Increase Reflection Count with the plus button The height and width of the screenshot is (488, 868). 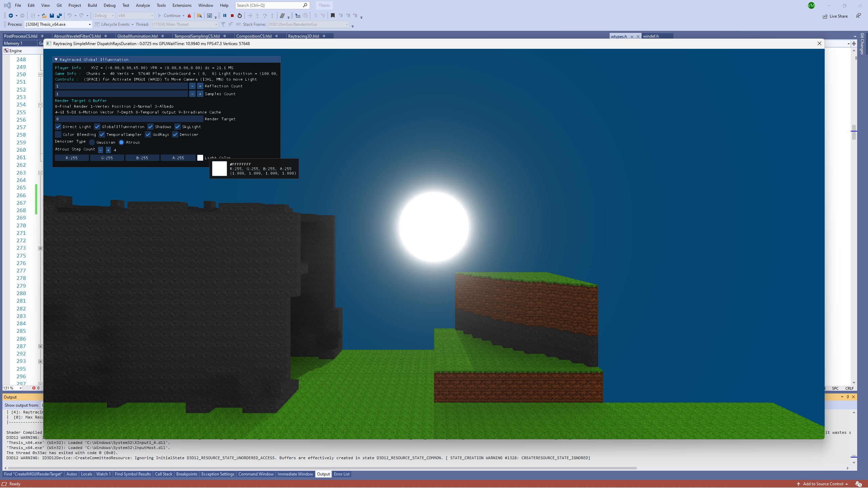tap(200, 86)
